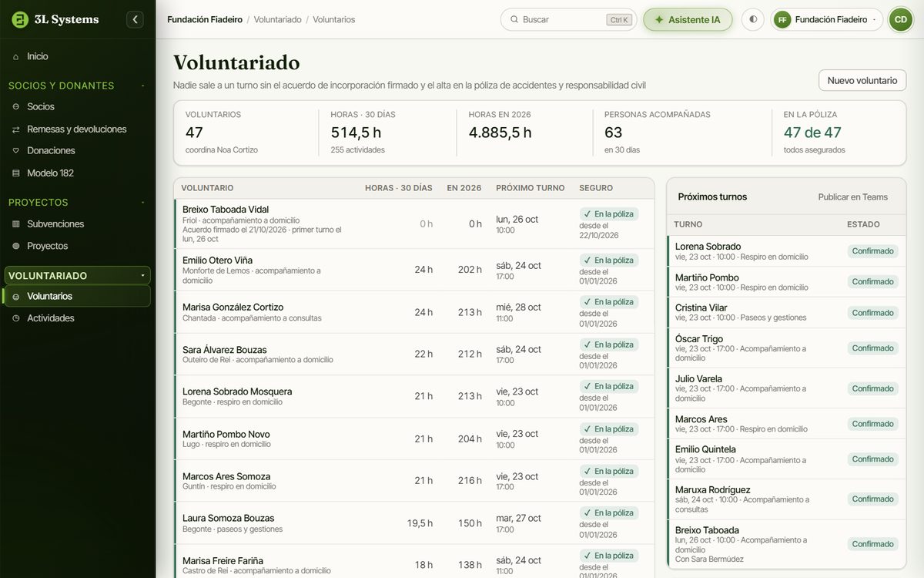Screen dimensions: 924x578
Task: Click Confirmado badge for Marcos Ares
Action: (x=873, y=424)
